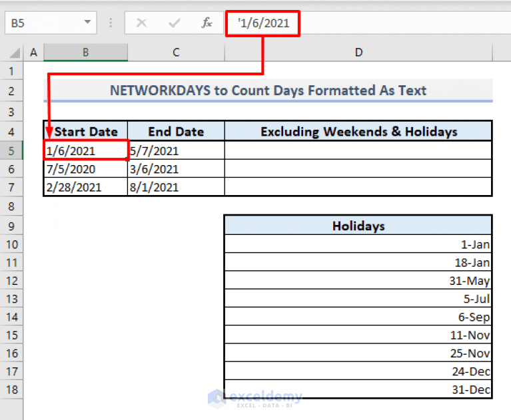Viewport: 511px width, 420px height.
Task: Select row 18 header
Action: coord(11,389)
